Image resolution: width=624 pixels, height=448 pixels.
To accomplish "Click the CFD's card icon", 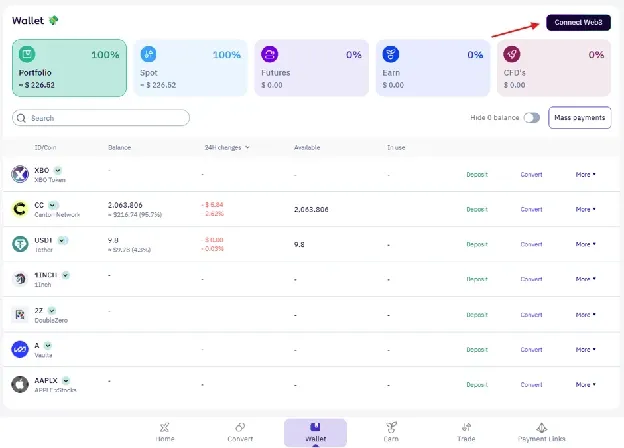I will pyautogui.click(x=512, y=54).
